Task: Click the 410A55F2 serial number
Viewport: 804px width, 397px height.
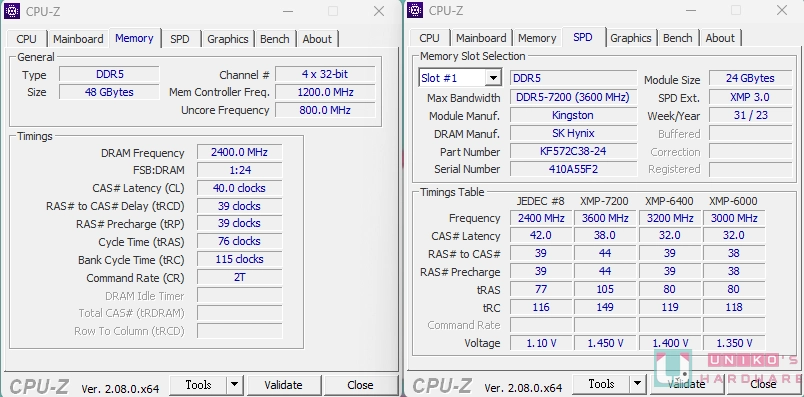Action: [573, 169]
